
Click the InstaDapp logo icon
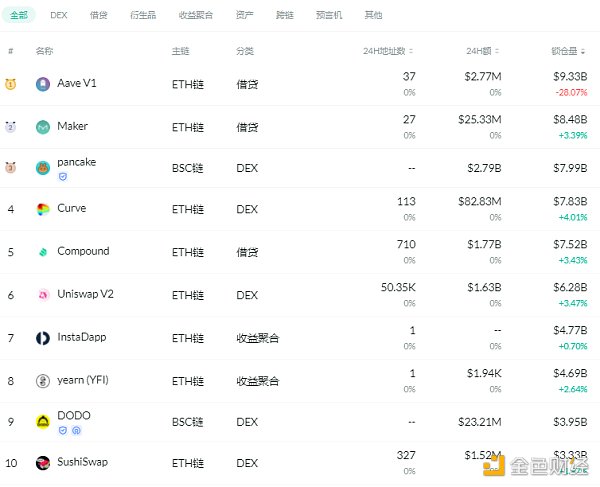pyautogui.click(x=43, y=338)
